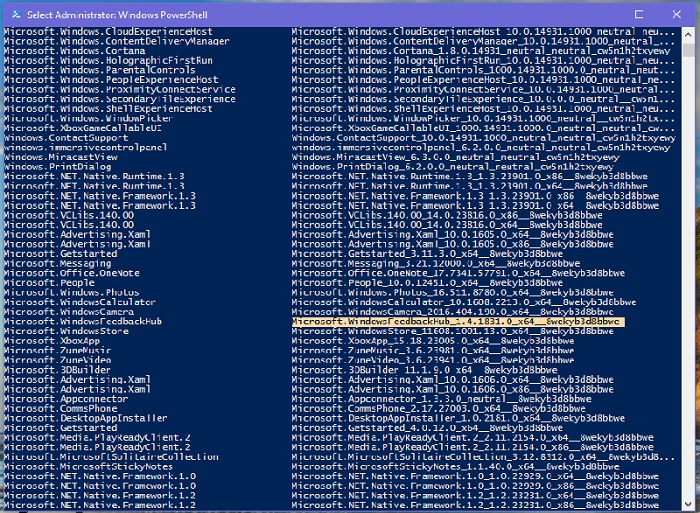Click short name Microsoft.Windows.ParentalControls without version

pyautogui.click(x=100, y=71)
